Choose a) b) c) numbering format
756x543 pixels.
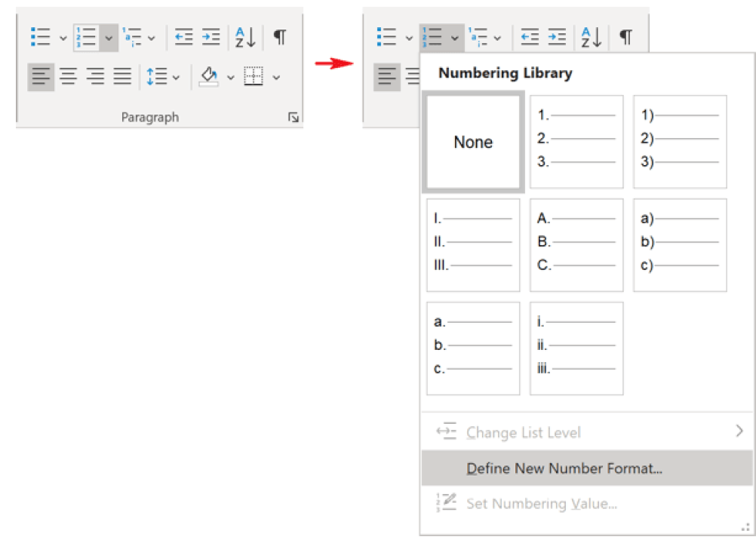click(x=680, y=245)
